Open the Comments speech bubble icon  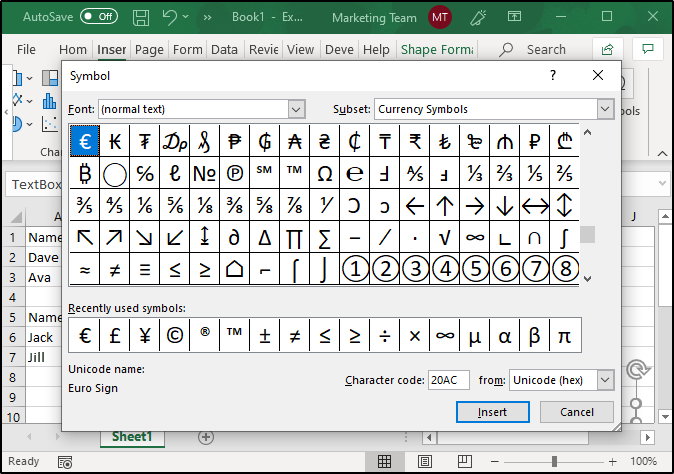[x=647, y=49]
